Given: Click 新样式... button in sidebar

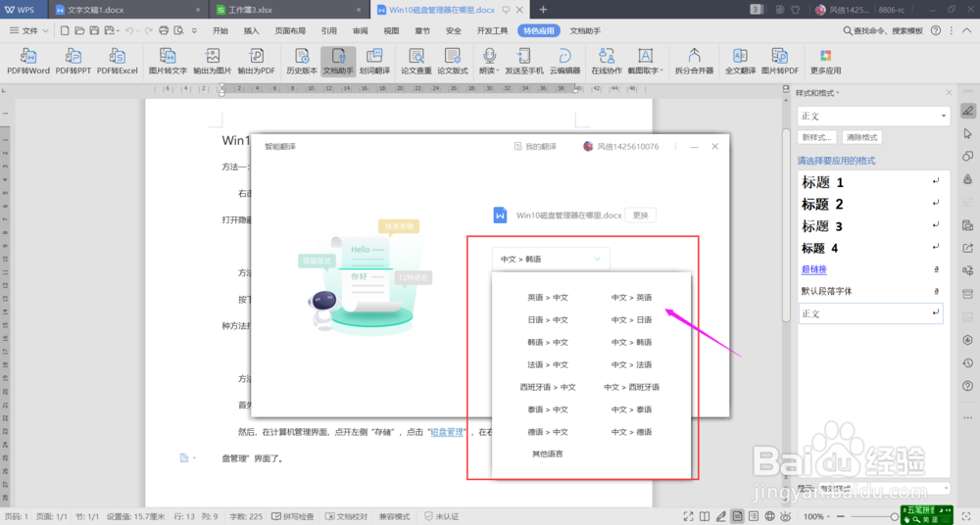Looking at the screenshot, I should coord(817,137).
